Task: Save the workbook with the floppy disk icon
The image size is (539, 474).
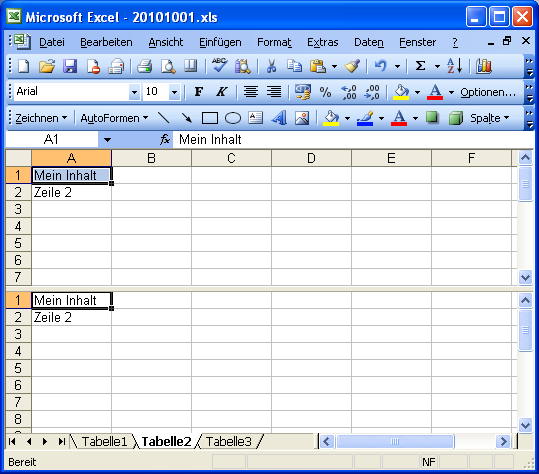Action: 70,66
